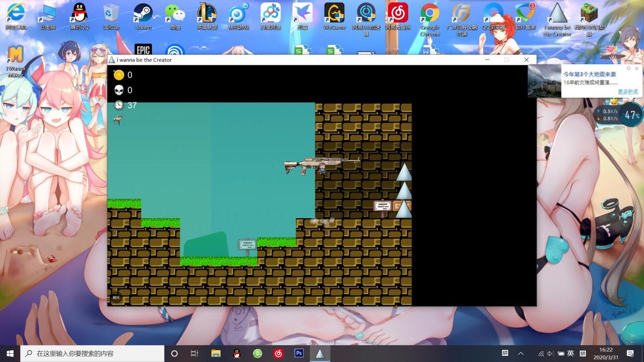Open NetEase Cloud Music on the taskbar
This screenshot has width=644, height=362.
[x=278, y=353]
